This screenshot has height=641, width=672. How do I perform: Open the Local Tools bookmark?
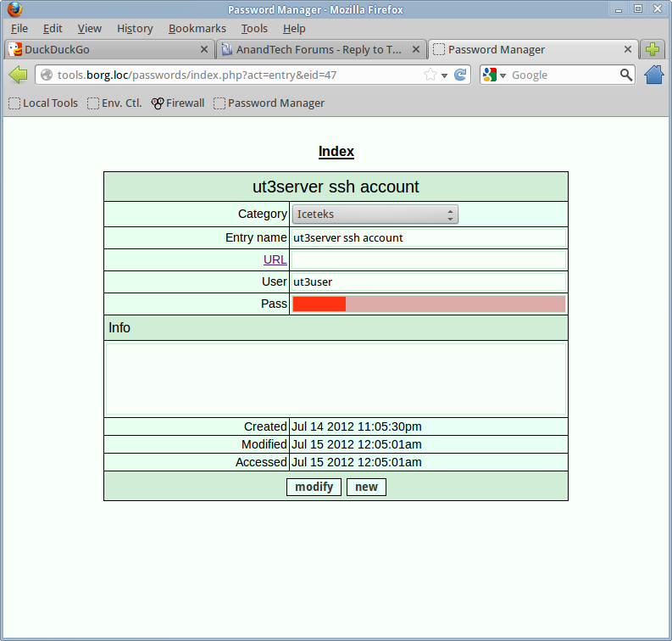(43, 103)
